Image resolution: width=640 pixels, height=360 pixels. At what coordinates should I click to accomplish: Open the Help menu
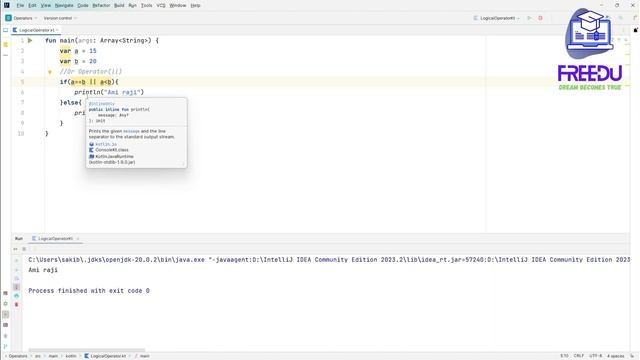tap(196, 5)
